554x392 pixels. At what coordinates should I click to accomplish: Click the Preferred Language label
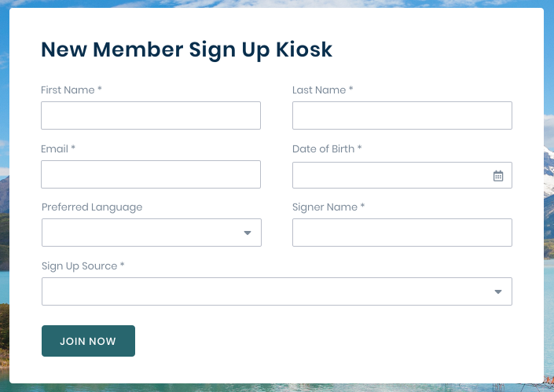click(x=92, y=207)
